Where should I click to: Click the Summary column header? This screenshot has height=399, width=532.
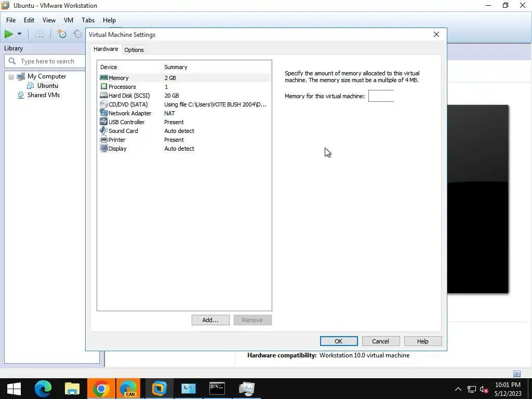[x=217, y=67]
